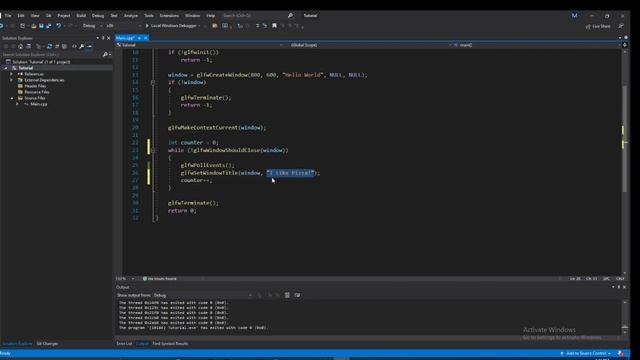
Task: Click the Sync with Active Document icon
Action: coord(49,46)
